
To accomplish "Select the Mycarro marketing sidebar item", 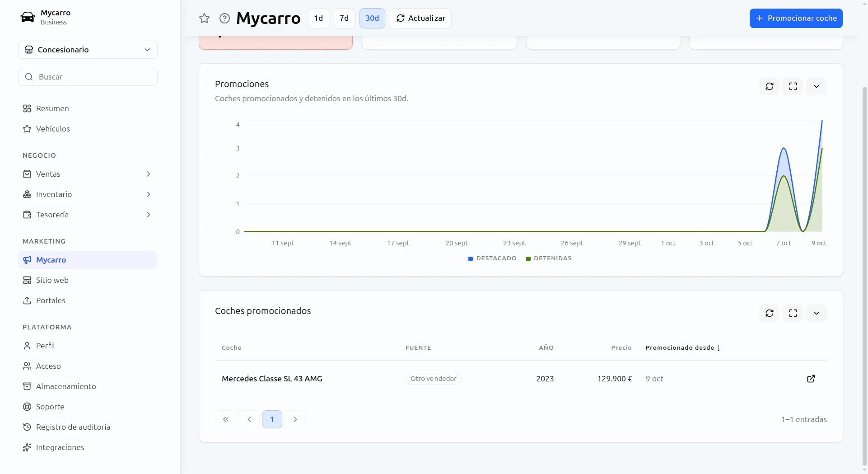I will (88, 260).
